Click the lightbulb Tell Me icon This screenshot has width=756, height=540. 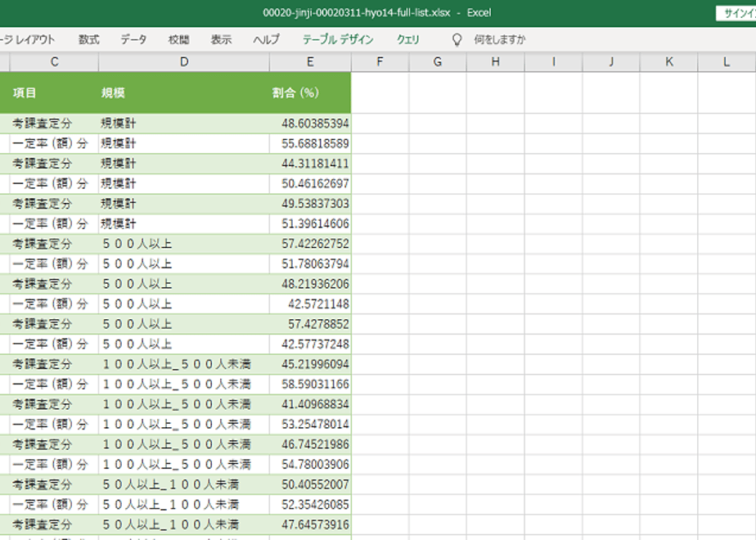coord(457,39)
